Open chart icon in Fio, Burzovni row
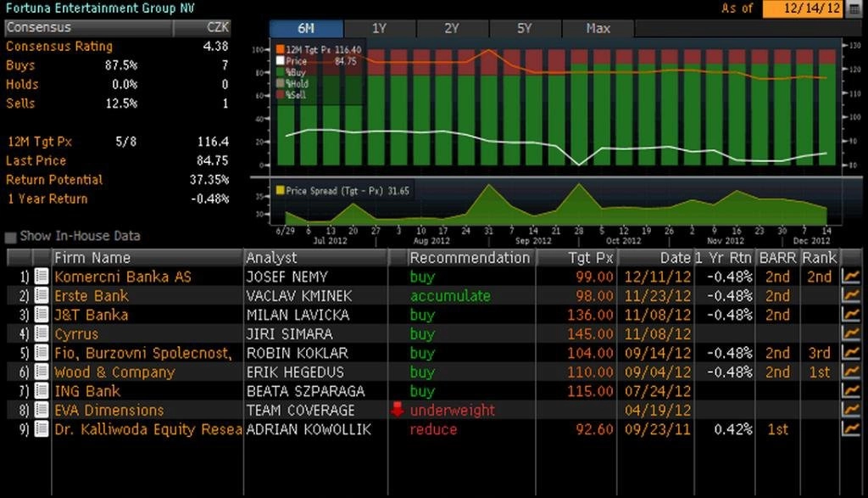This screenshot has height=498, width=868. pos(850,353)
